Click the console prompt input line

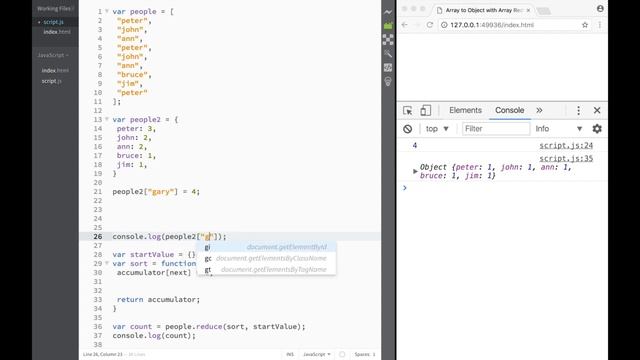click(x=502, y=188)
